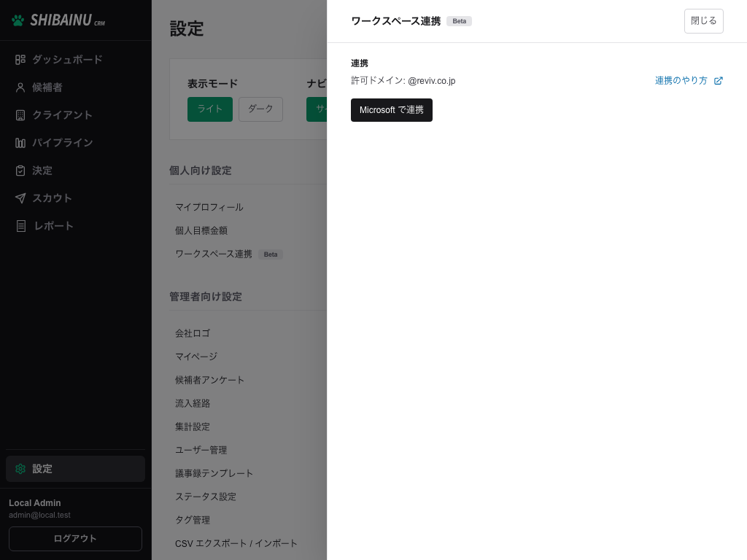
Task: Click the admin@local.test email text
Action: pos(39,516)
